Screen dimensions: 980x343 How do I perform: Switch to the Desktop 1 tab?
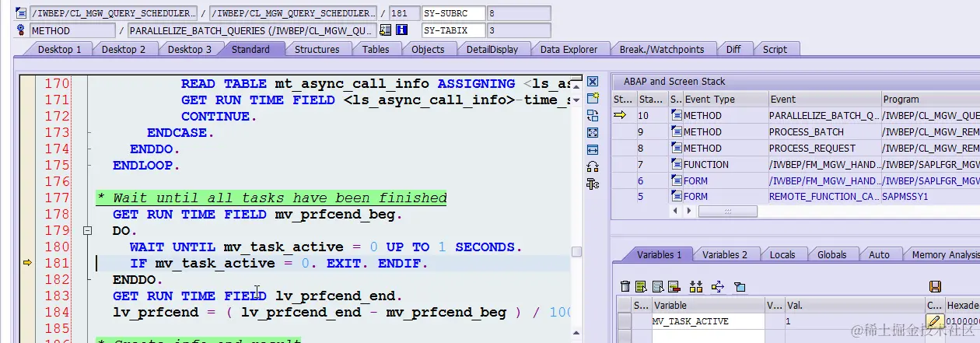(59, 49)
